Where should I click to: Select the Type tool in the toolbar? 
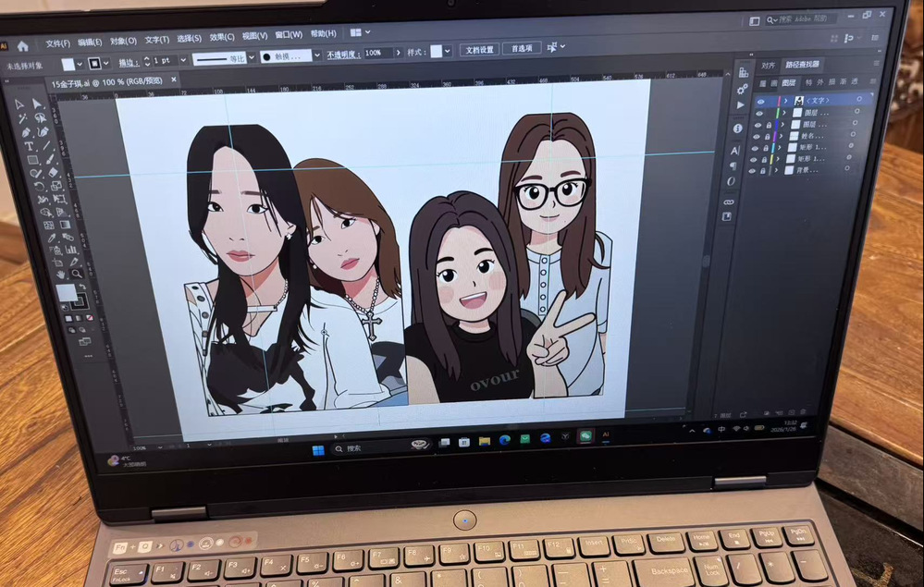(29, 146)
